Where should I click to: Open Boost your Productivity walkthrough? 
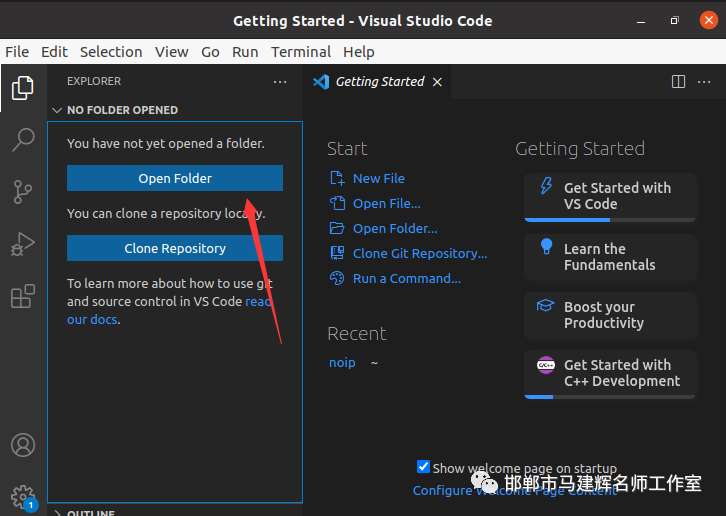click(610, 315)
